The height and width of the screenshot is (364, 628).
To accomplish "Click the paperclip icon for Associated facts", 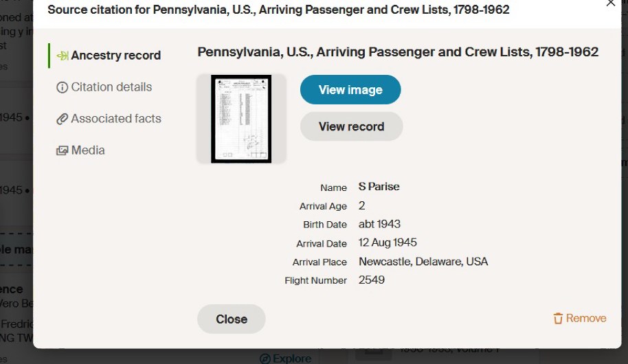I will 62,119.
